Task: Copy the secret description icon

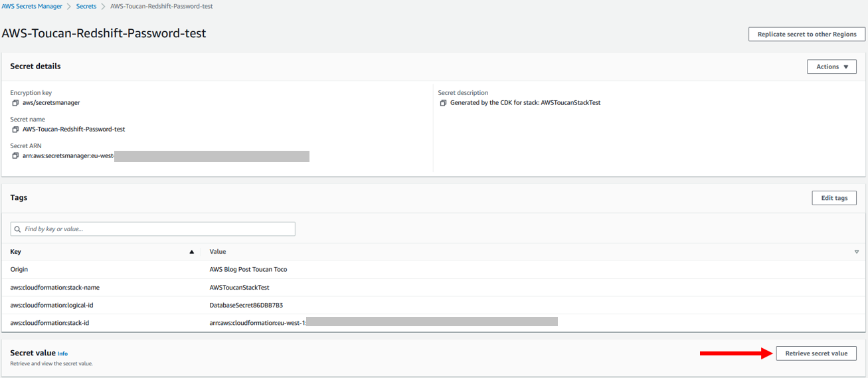Action: tap(443, 103)
